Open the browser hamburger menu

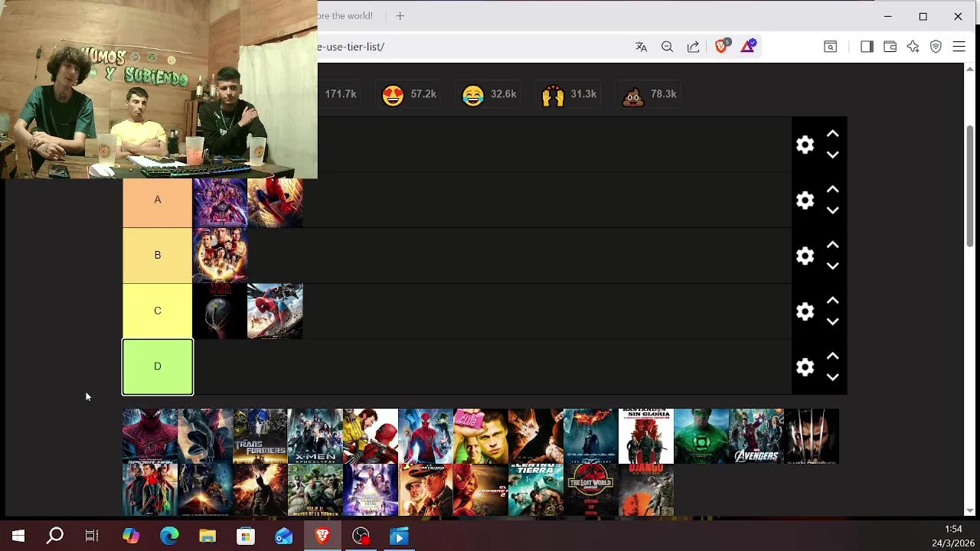click(959, 47)
